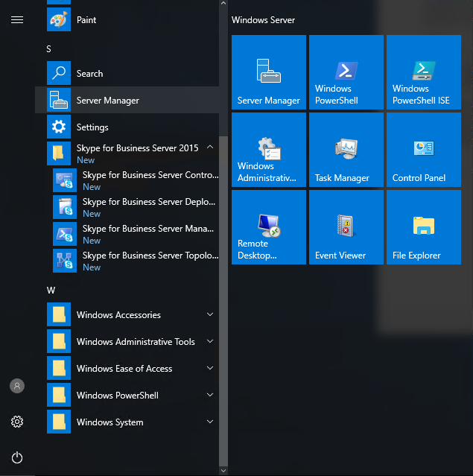Click the app list scrollbar thumb

[x=223, y=301]
